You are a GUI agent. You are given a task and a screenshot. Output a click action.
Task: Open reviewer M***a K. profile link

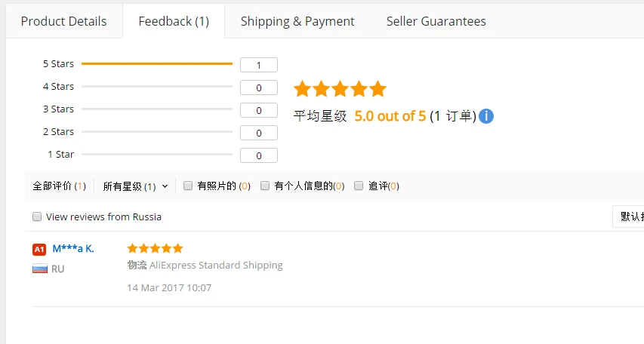[x=73, y=248]
